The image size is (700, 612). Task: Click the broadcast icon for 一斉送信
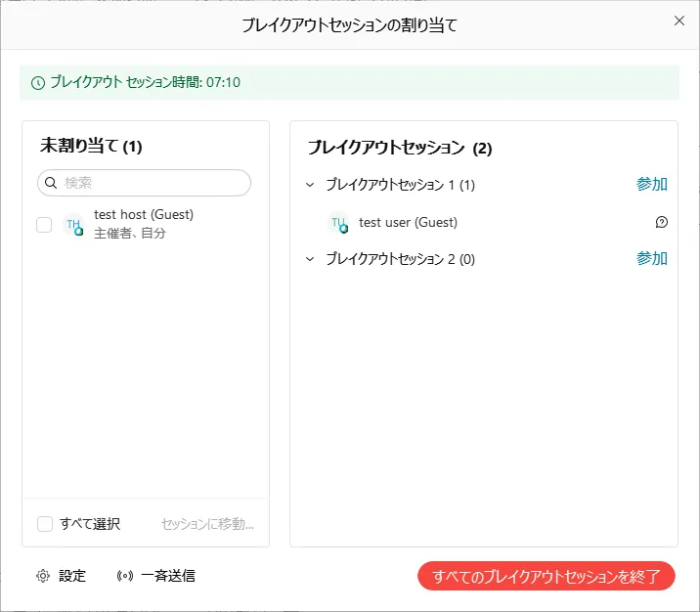124,576
